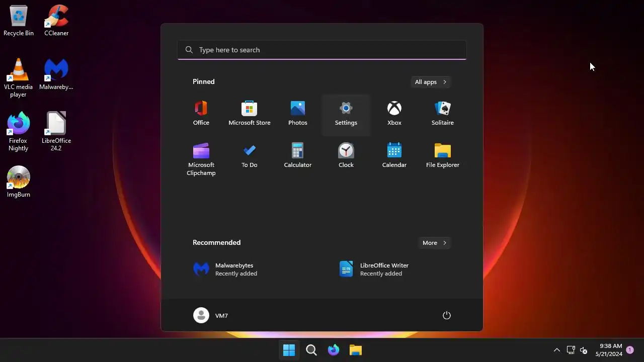
Task: Expand All apps list
Action: tap(431, 82)
